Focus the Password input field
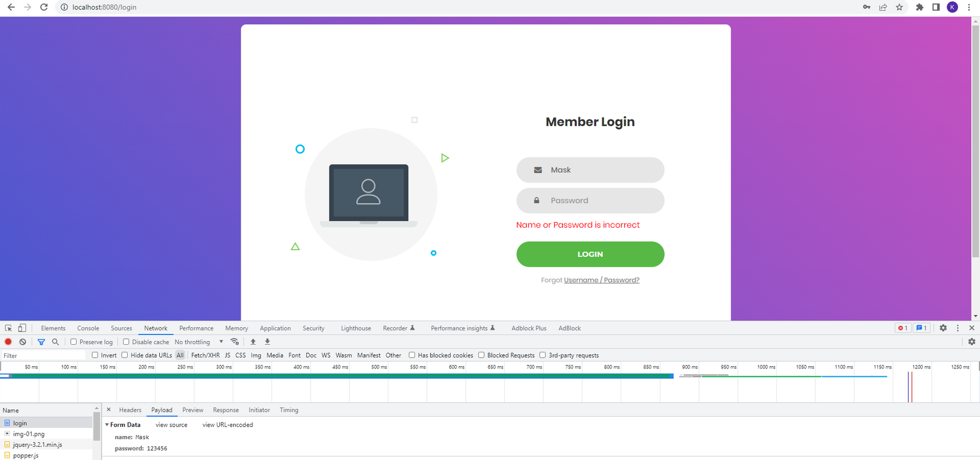Image resolution: width=980 pixels, height=460 pixels. 590,200
